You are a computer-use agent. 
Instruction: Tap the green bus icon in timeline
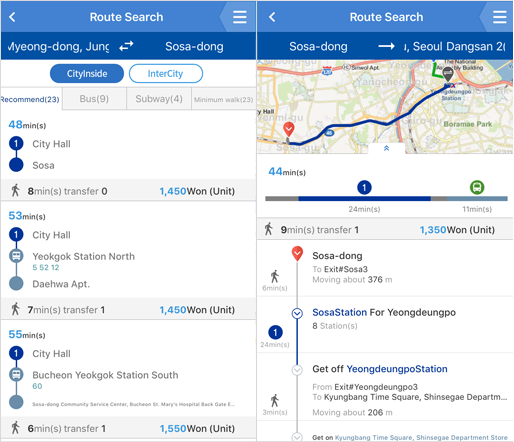point(477,187)
